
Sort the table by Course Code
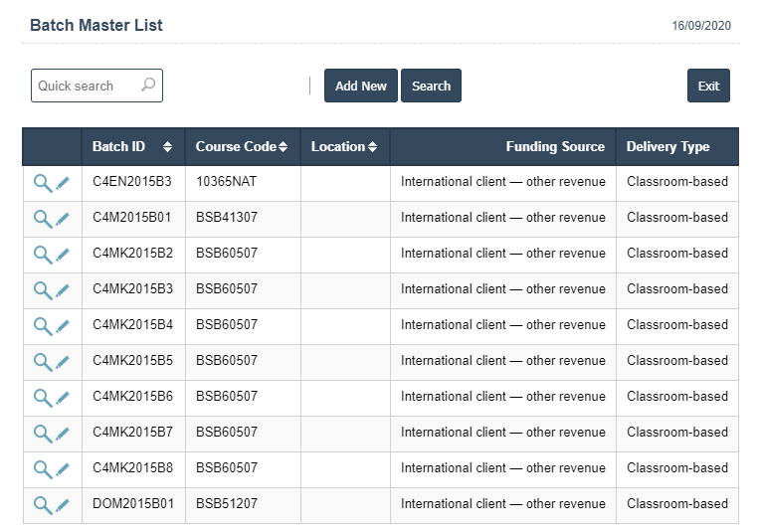click(284, 147)
